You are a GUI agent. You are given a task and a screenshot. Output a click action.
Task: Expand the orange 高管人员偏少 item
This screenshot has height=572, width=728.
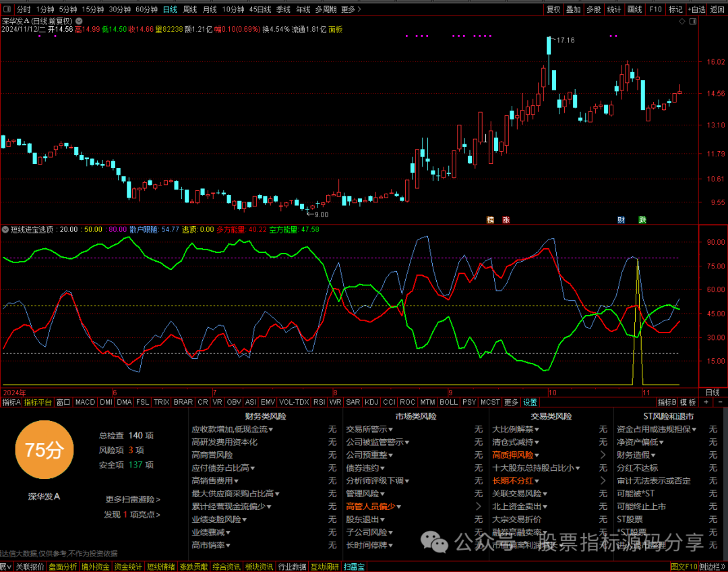tap(373, 507)
